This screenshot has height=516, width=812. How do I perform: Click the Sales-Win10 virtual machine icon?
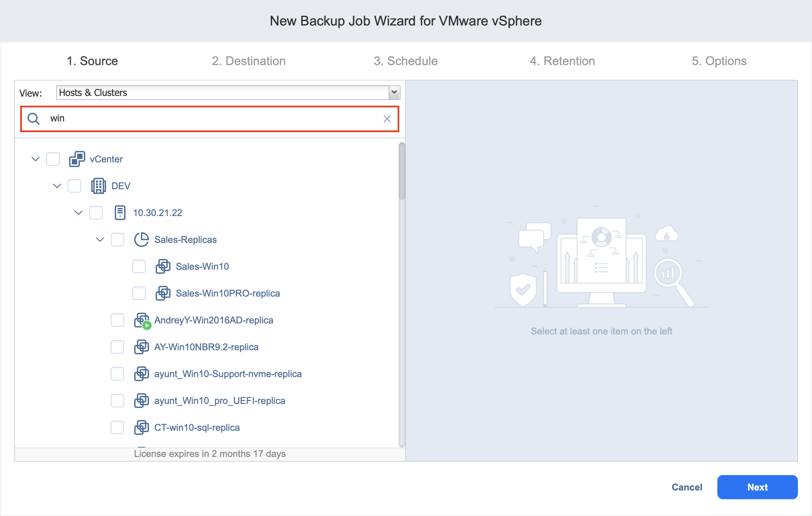tap(163, 266)
